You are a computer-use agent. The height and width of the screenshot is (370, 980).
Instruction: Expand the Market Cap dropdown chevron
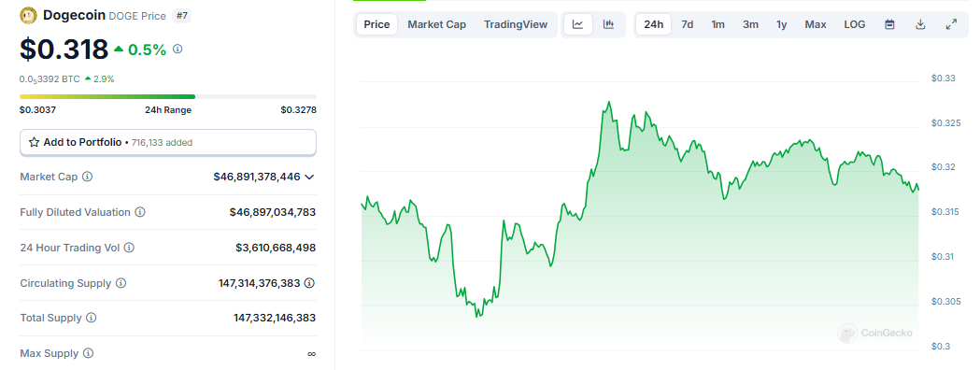tap(309, 177)
